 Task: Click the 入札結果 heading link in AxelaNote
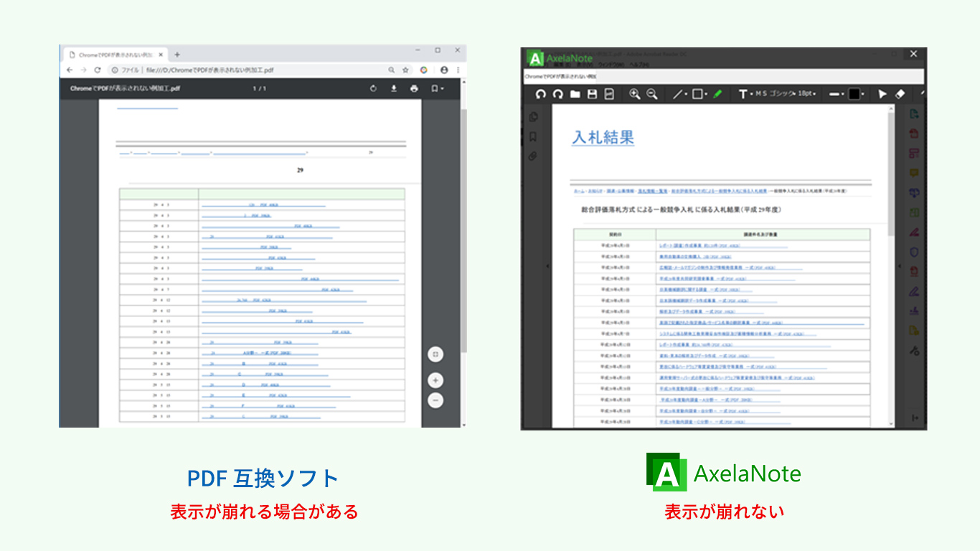[x=603, y=138]
